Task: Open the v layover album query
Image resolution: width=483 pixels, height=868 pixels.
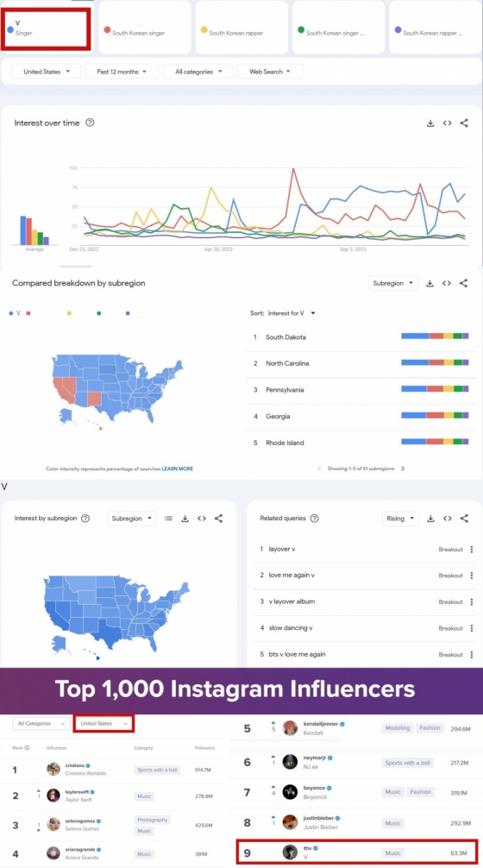Action: coord(292,601)
